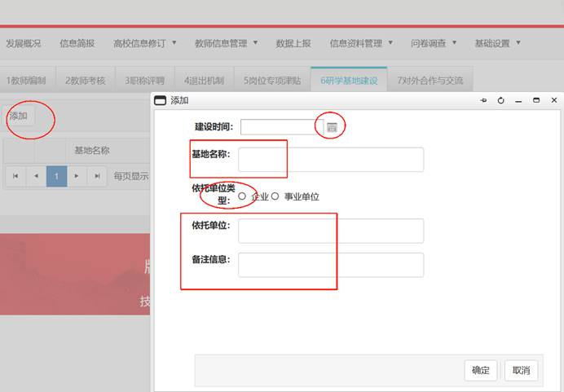Maximize the 添加 dialog
Image resolution: width=564 pixels, height=392 pixels.
click(x=536, y=100)
